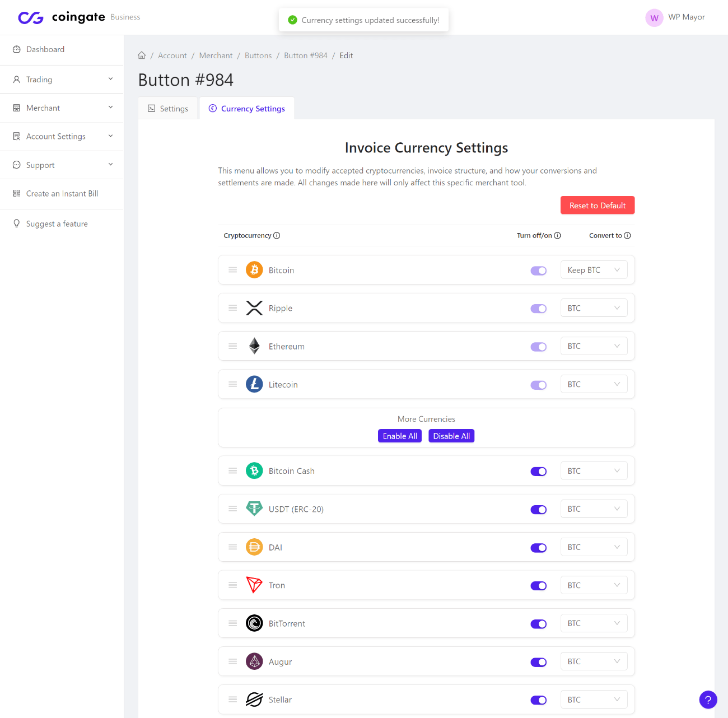
Task: Disable the BitTorrent switch
Action: coord(539,623)
